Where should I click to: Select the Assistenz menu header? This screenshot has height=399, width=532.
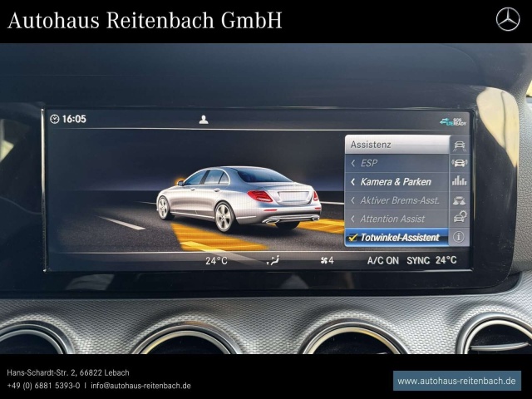click(395, 145)
